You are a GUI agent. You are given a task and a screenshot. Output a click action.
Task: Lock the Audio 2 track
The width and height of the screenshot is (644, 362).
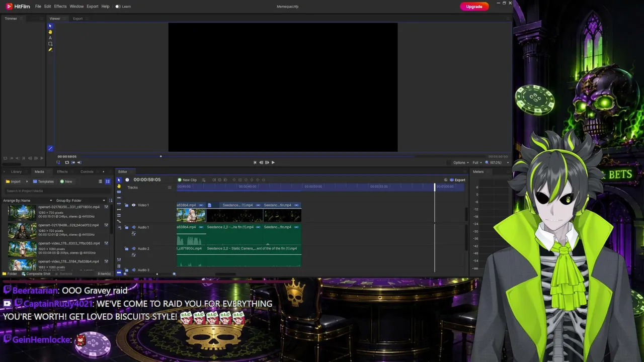click(x=127, y=248)
